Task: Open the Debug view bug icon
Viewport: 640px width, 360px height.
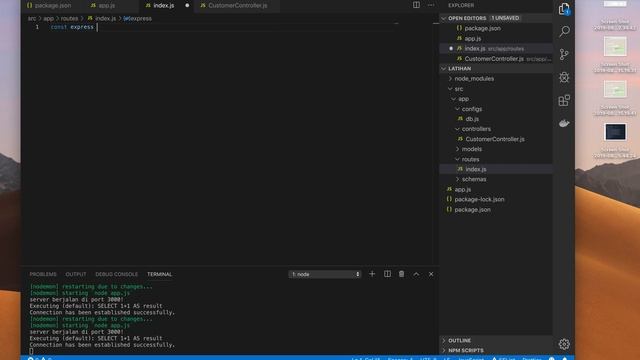Action: [x=564, y=77]
